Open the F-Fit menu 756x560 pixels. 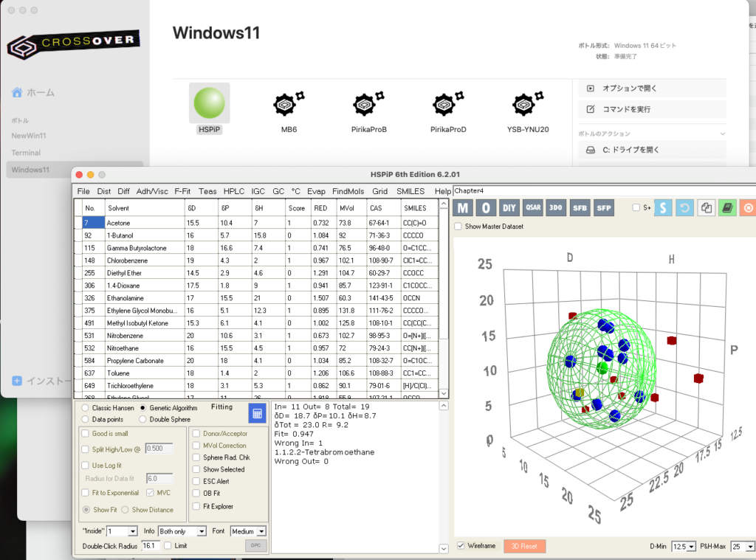(182, 191)
